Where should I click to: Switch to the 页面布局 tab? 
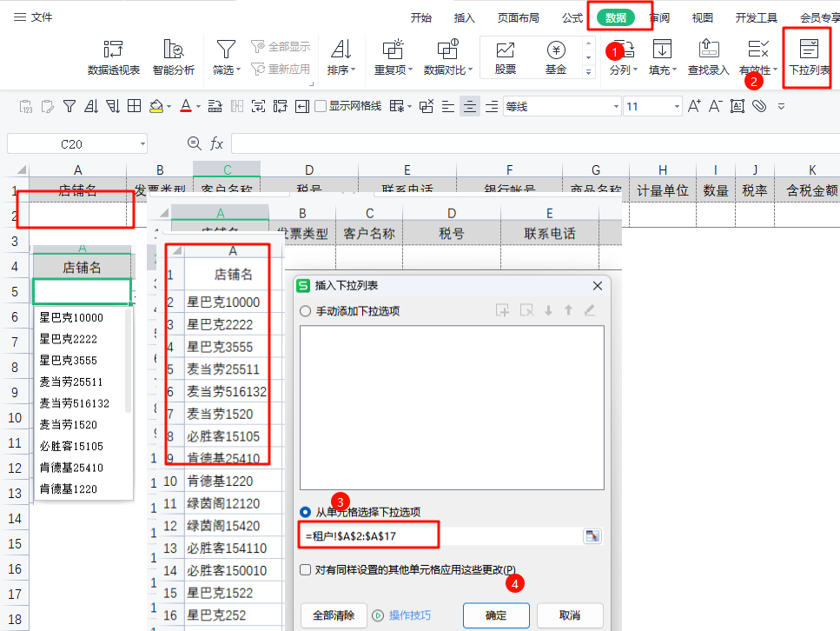(x=518, y=17)
